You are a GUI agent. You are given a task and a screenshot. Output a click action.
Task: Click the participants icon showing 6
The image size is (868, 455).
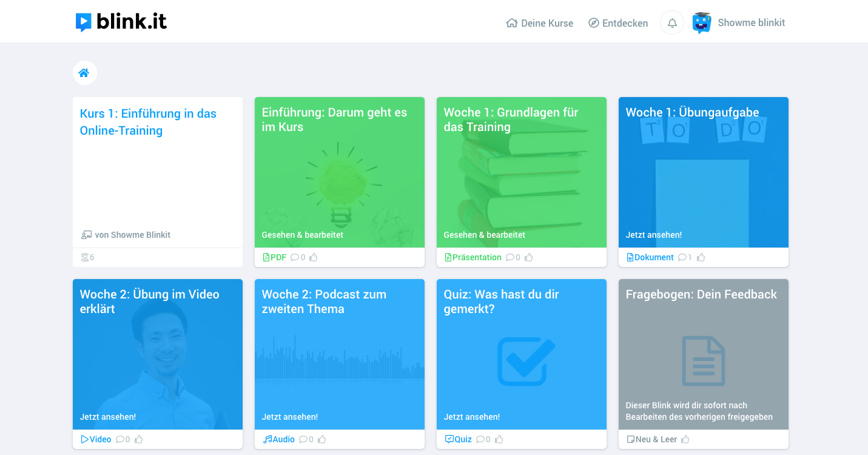click(87, 257)
